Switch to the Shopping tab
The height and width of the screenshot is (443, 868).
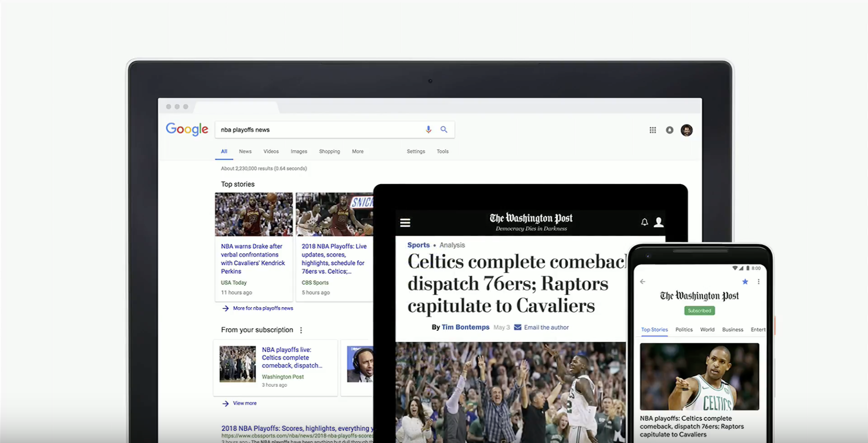[x=330, y=151]
